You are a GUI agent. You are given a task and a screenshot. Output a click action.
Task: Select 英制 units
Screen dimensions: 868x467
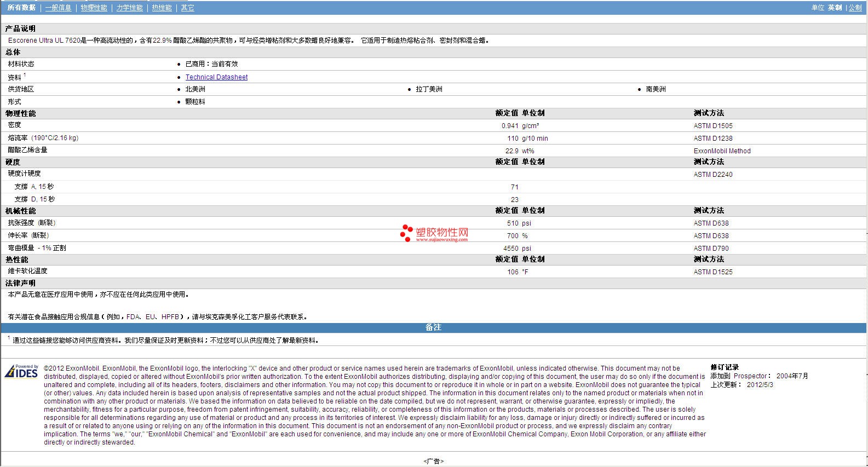click(x=835, y=8)
